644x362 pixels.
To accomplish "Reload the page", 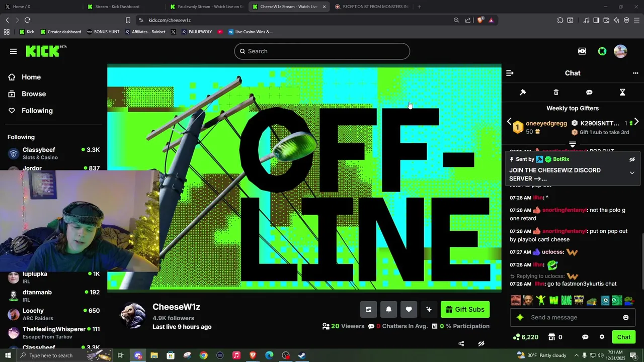I will click(x=27, y=20).
